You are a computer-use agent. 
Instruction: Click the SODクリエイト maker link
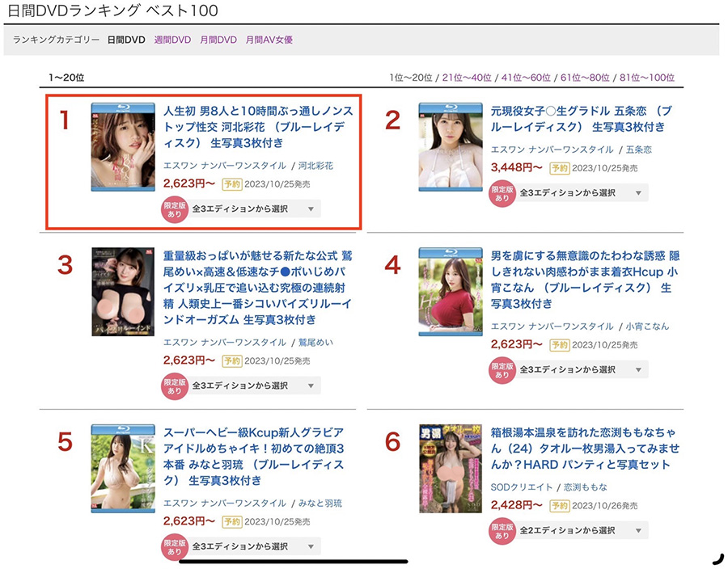[x=522, y=487]
